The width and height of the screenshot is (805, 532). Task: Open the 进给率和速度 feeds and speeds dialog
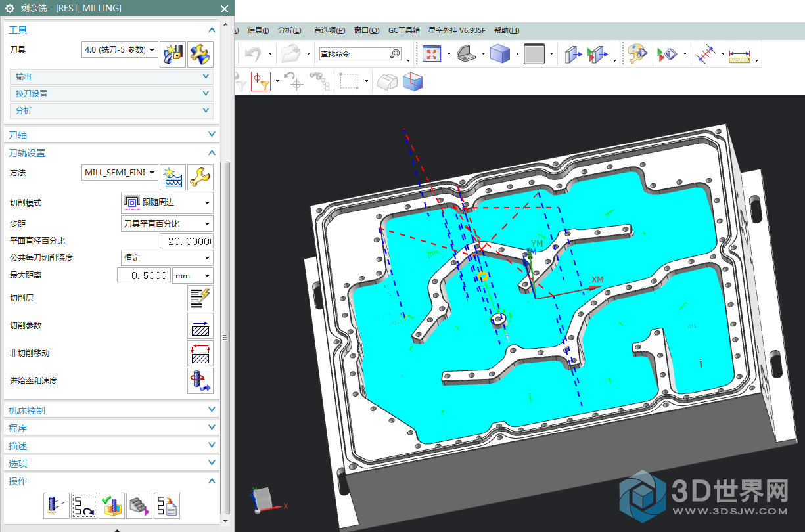[x=200, y=381]
